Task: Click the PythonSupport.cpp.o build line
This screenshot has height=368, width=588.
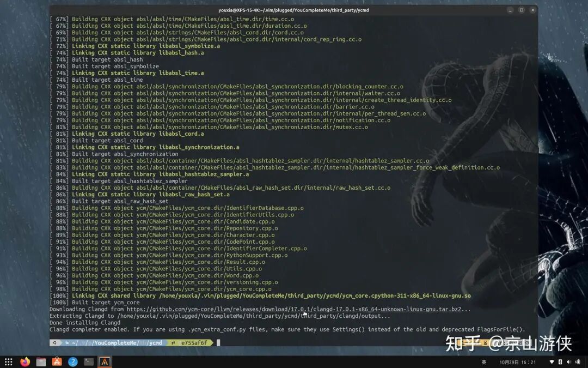Action: coord(169,255)
